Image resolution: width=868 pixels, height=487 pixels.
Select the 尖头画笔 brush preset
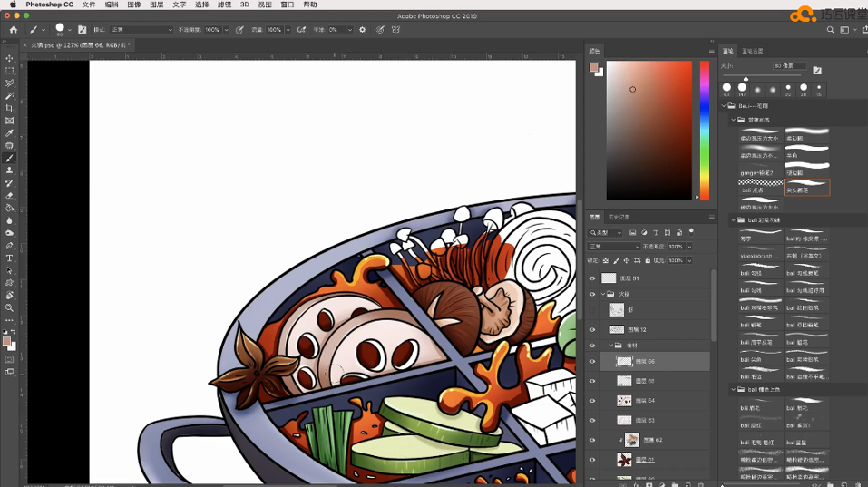coord(807,187)
